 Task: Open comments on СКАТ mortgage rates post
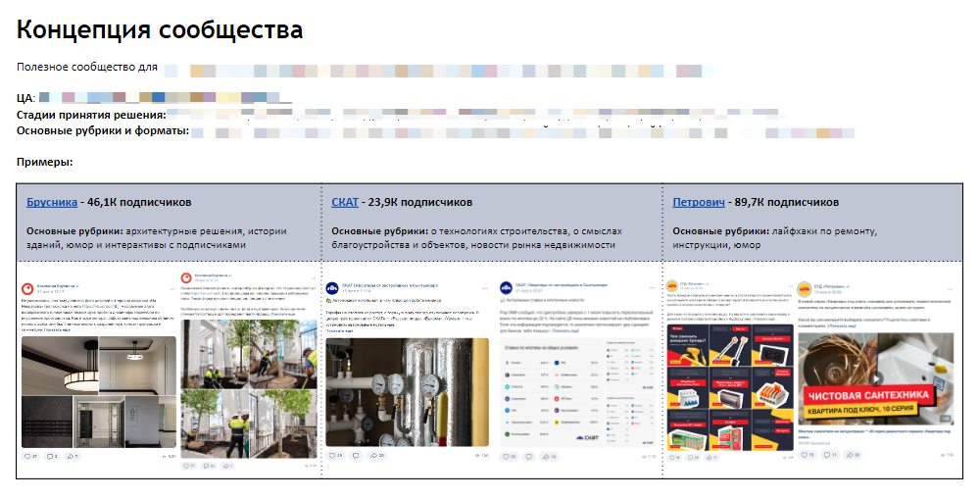529,457
